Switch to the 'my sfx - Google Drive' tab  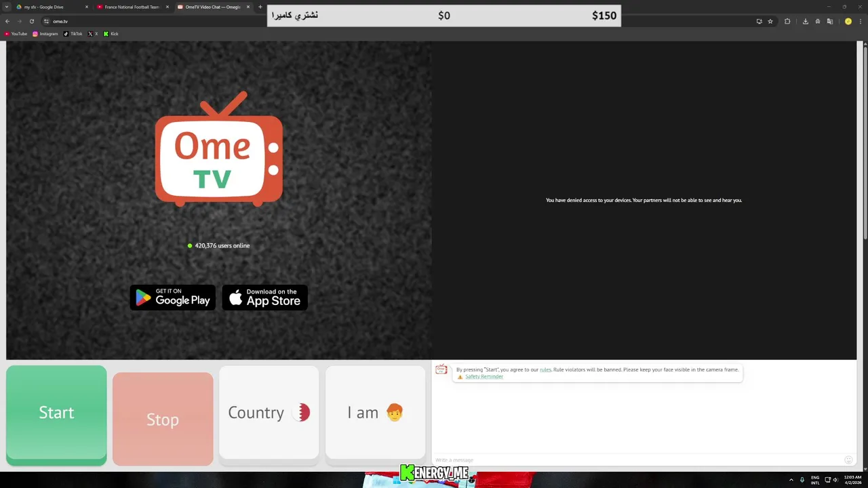[x=52, y=7]
